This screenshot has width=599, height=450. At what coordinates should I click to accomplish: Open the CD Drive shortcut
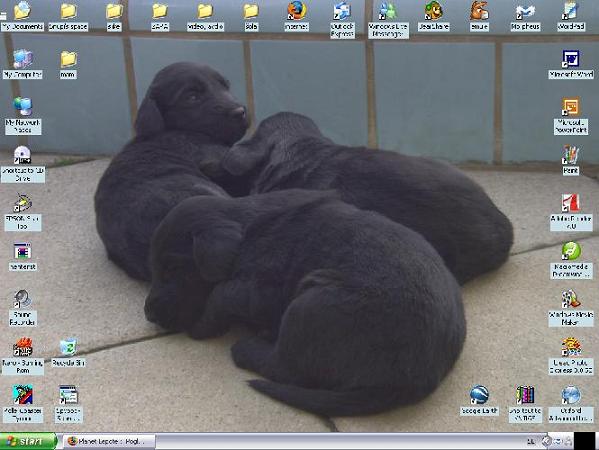click(x=23, y=164)
